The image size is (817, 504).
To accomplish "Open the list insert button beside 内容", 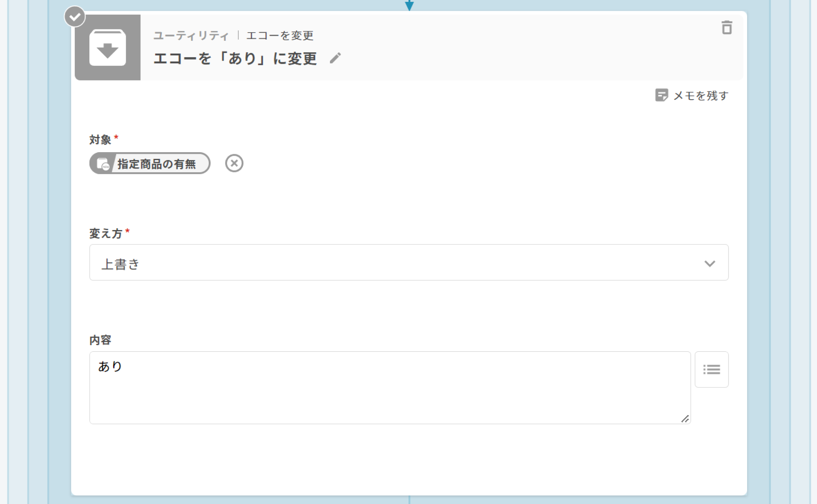I will (x=712, y=369).
